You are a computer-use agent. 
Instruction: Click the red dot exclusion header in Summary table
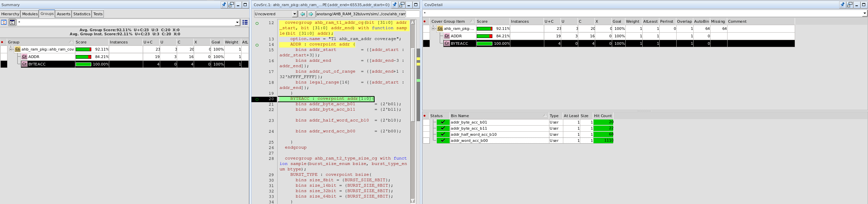pos(2,42)
